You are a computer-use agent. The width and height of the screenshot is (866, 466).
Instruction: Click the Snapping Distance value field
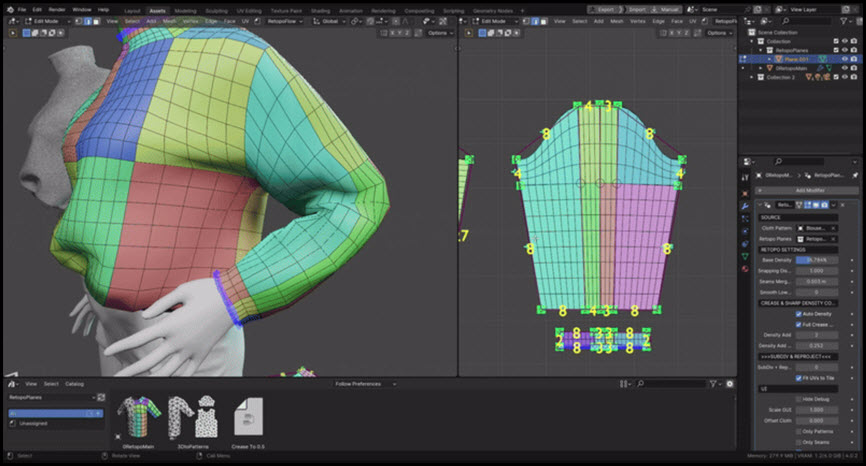[816, 271]
